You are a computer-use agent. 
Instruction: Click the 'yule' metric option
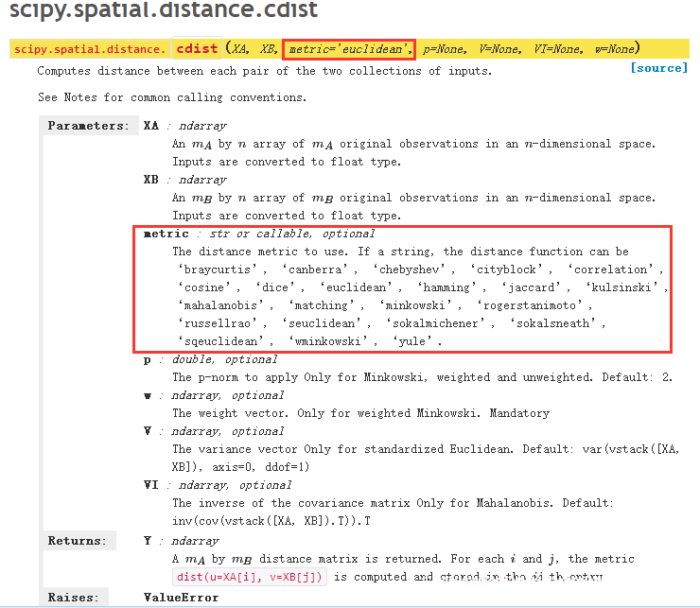click(412, 341)
